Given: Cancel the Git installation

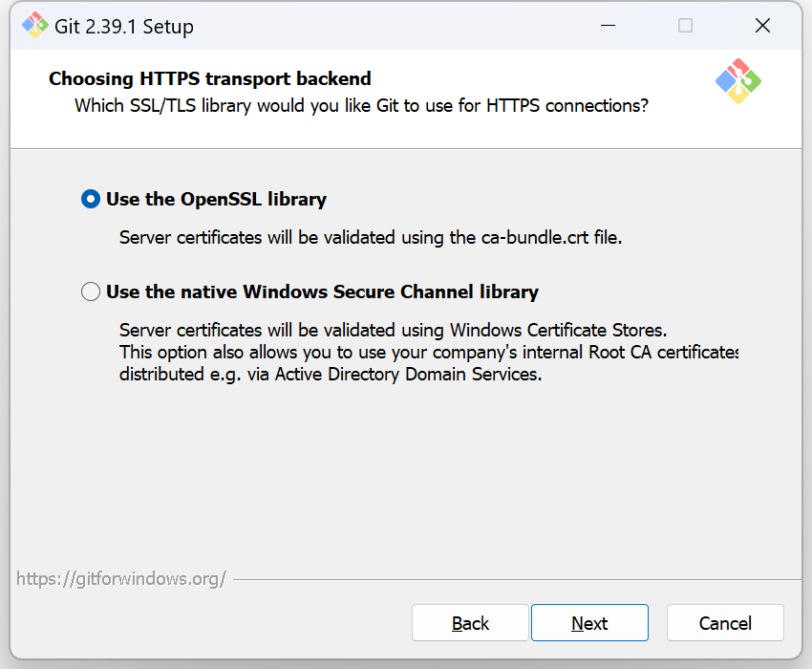Looking at the screenshot, I should pos(725,623).
